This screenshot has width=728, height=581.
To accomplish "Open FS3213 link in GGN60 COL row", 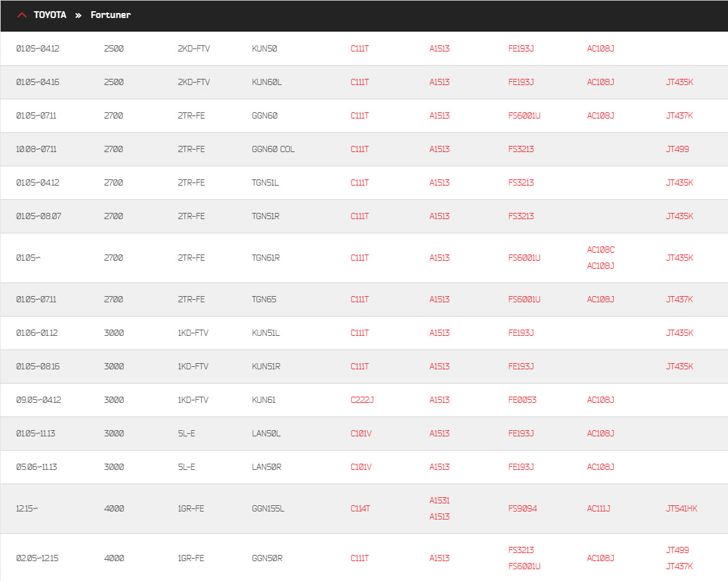I will tap(521, 149).
